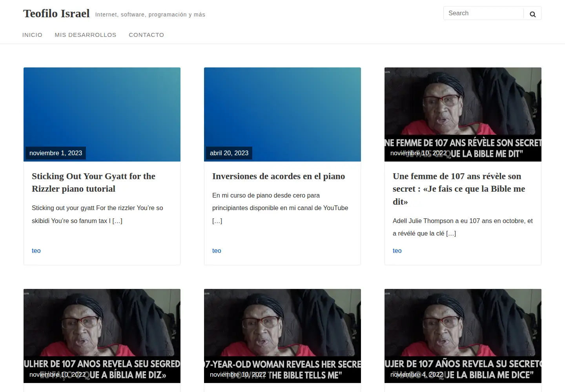565x392 pixels.
Task: Open the CONTACTO menu item
Action: click(146, 35)
